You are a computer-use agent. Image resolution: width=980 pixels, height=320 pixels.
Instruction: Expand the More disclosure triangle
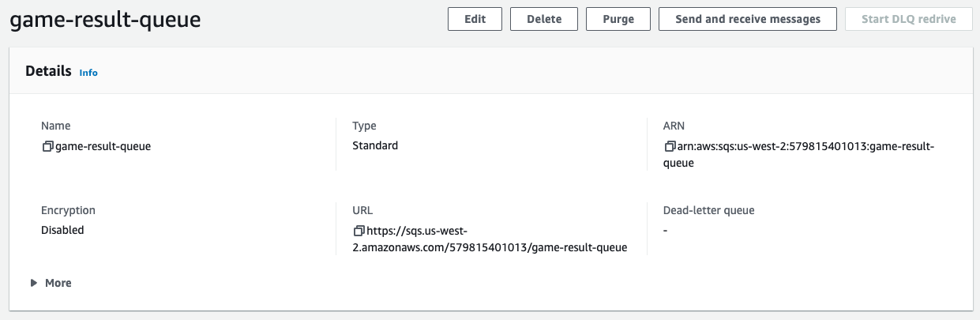[x=33, y=283]
